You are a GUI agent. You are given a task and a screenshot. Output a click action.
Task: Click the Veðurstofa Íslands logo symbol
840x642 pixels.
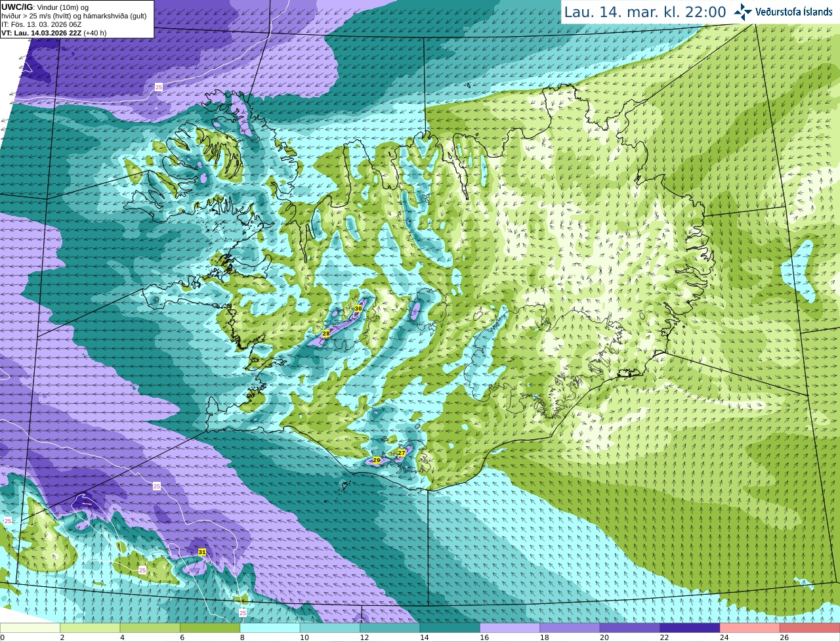coord(743,11)
